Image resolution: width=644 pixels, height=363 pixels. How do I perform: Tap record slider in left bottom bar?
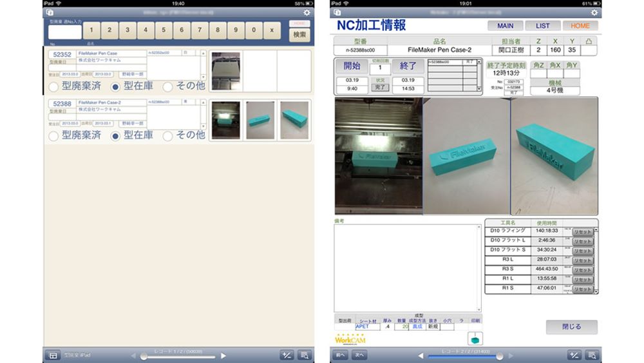point(178,357)
